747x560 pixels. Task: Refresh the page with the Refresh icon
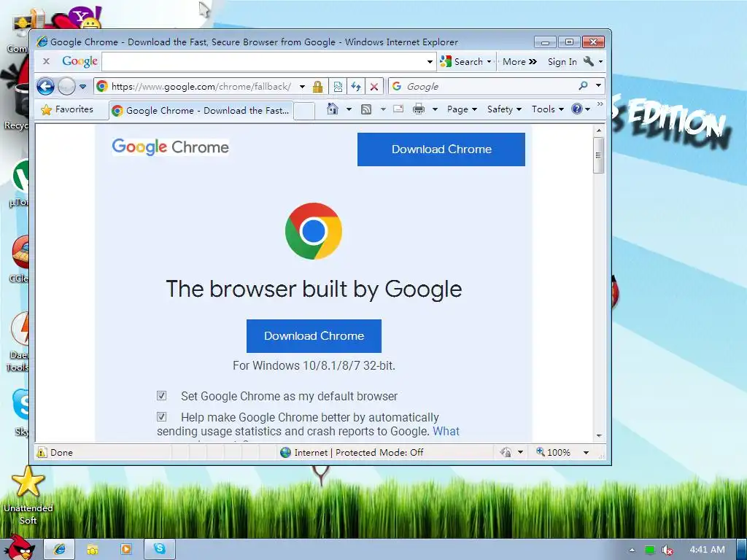[x=356, y=86]
